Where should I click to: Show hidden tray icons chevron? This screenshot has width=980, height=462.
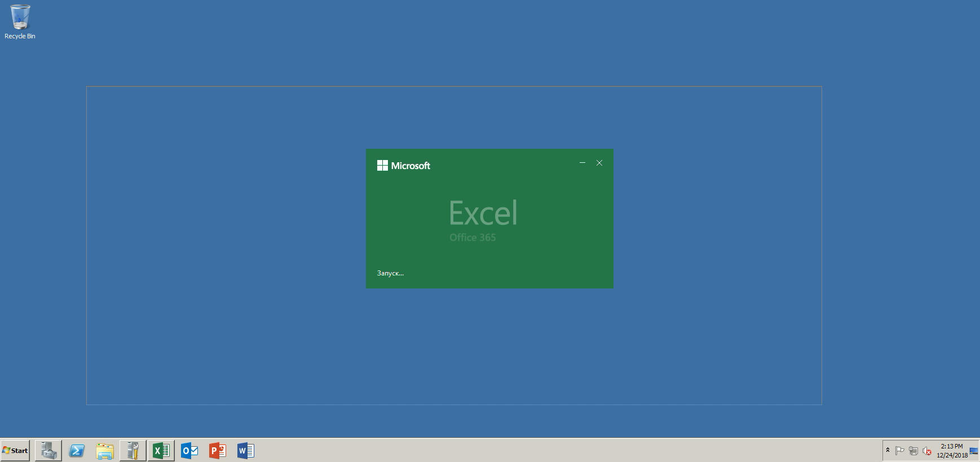pos(888,450)
